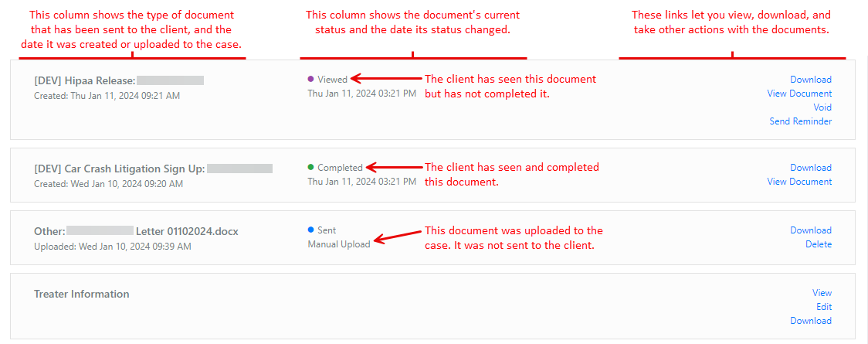Image resolution: width=868 pixels, height=344 pixels.
Task: Select the [DEV] Hipaa Release title
Action: 85,80
